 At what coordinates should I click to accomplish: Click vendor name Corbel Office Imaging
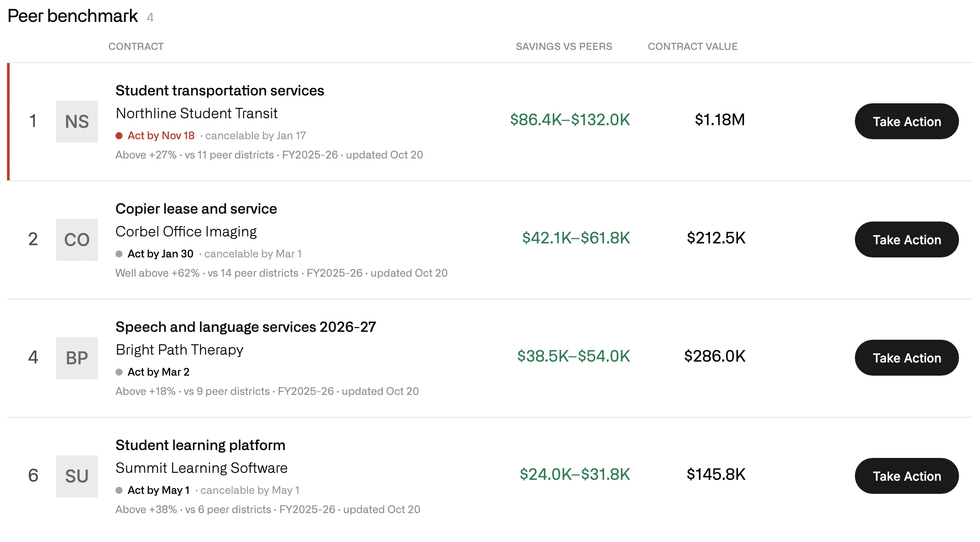pyautogui.click(x=186, y=232)
